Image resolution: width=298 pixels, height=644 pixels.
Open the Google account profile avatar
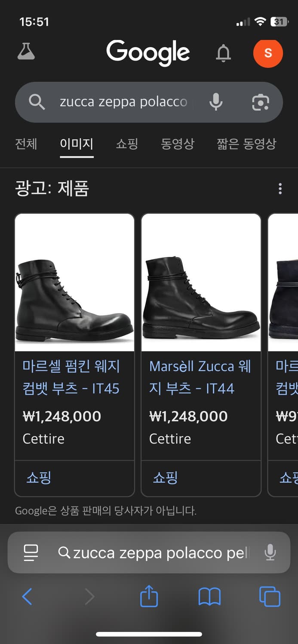pyautogui.click(x=268, y=53)
